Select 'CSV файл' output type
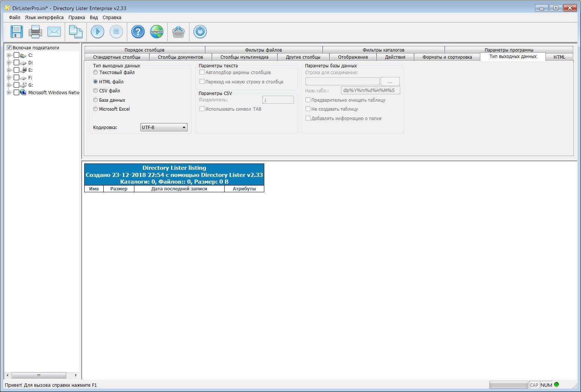Screen dimensions: 581x392 click(x=95, y=91)
